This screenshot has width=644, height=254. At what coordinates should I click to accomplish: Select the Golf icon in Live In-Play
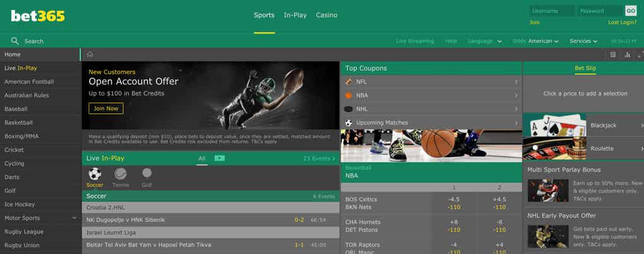click(146, 173)
